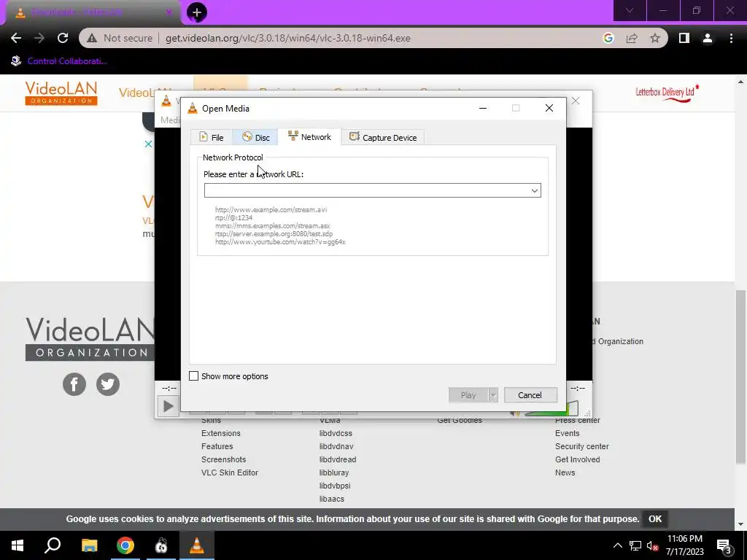Open Control Collaboration bookmark
Screen dimensions: 747x560
pos(60,61)
